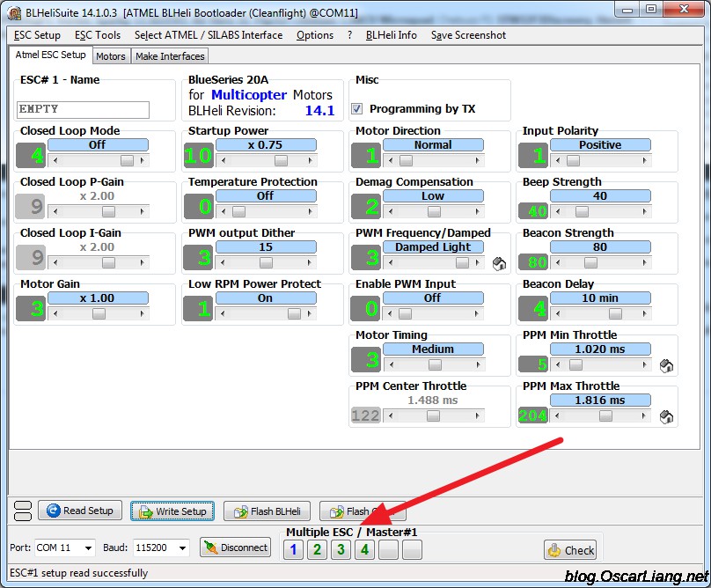This screenshot has width=711, height=588.
Task: Click Startup Power slider thumb
Action: click(x=281, y=160)
